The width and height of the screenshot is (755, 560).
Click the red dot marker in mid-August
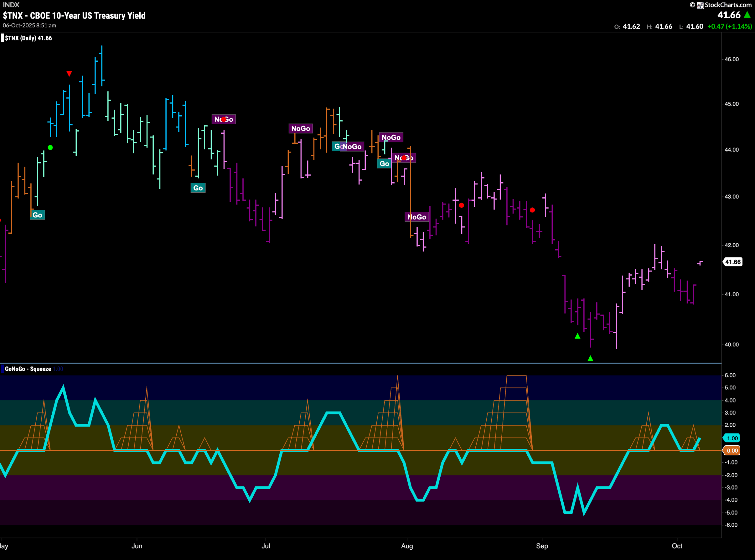point(461,205)
